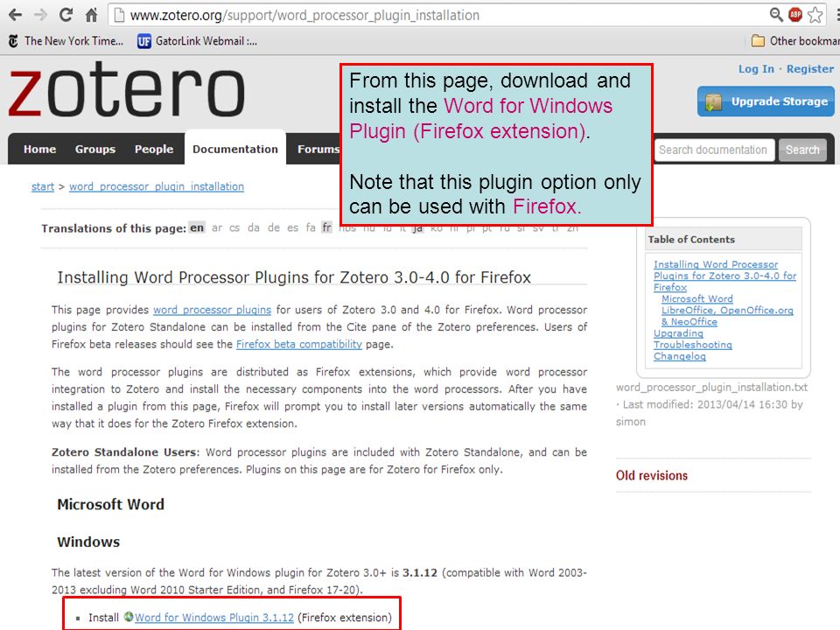Open the People navigation tab
Image resolution: width=840 pixels, height=630 pixels.
point(154,149)
